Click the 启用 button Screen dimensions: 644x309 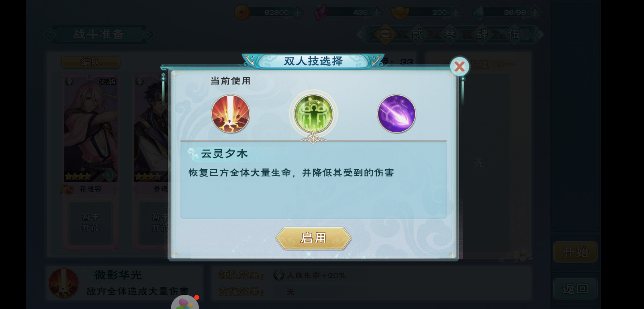pos(313,238)
